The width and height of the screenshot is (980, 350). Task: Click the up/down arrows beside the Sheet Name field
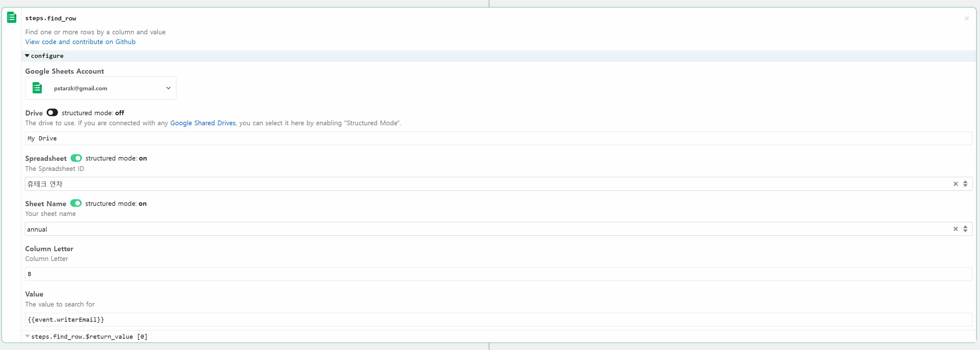[966, 229]
